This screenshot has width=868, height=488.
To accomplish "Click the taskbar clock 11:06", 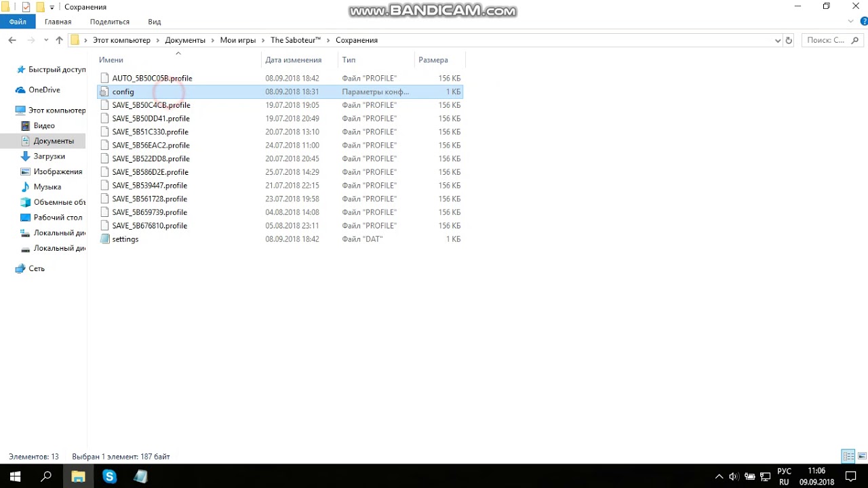I will (x=816, y=471).
